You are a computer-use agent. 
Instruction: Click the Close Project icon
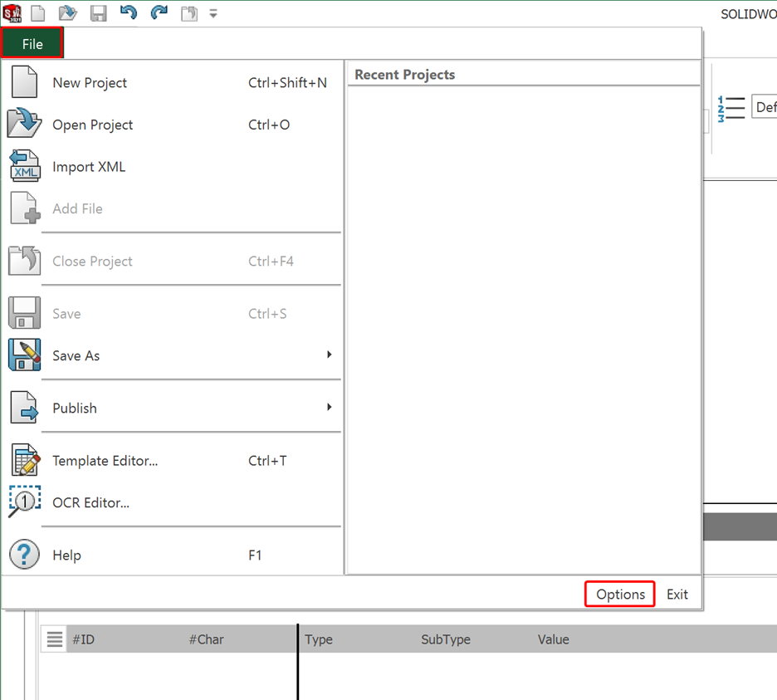tap(24, 260)
